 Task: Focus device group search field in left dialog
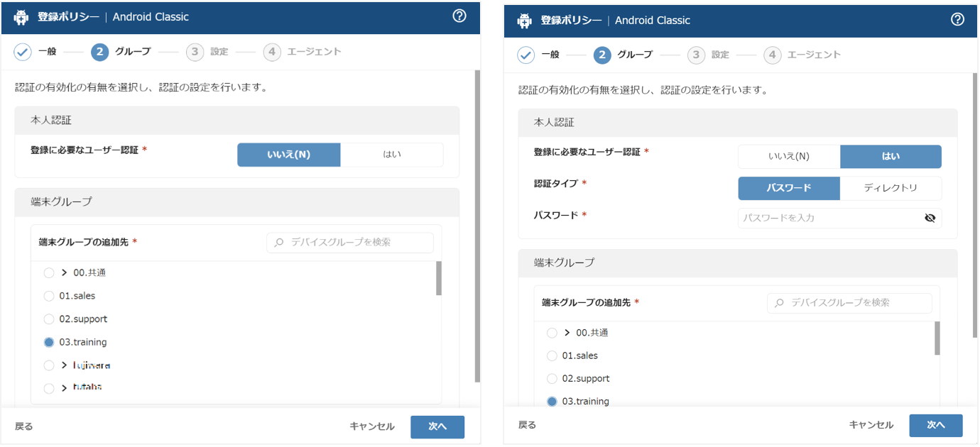click(350, 243)
